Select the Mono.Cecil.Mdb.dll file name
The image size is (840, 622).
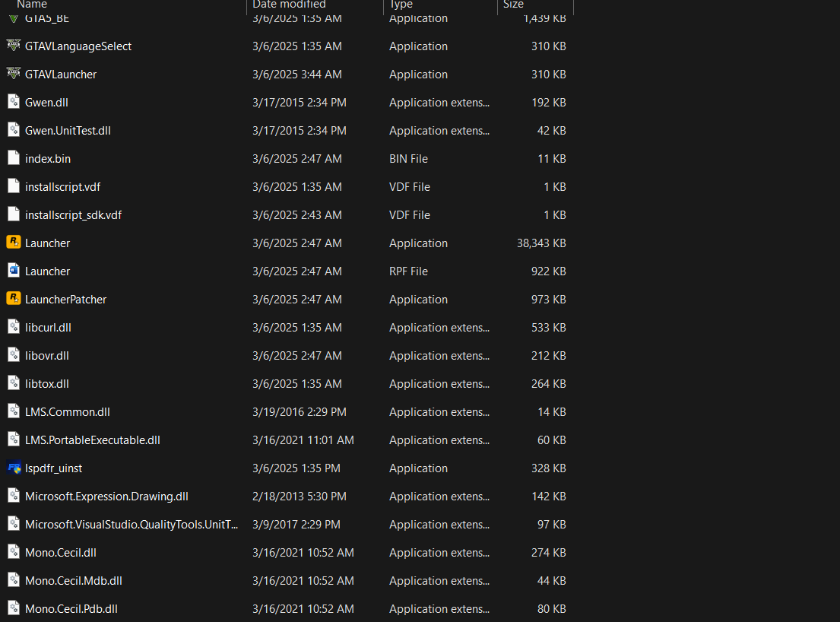click(74, 581)
